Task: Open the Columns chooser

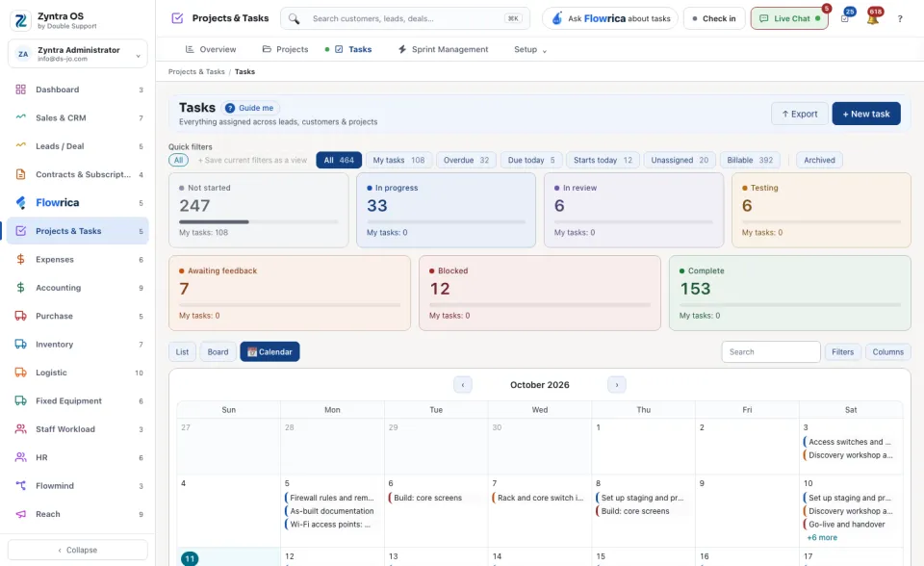Action: 887,352
